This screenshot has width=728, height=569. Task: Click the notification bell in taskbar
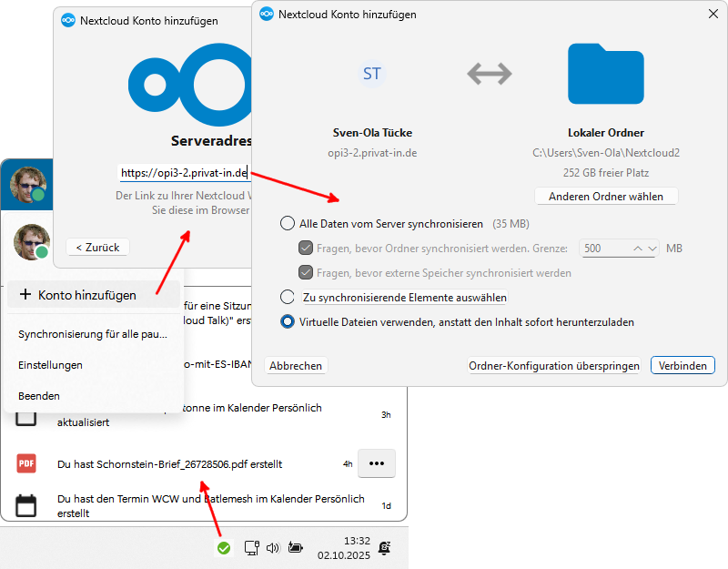pos(385,547)
